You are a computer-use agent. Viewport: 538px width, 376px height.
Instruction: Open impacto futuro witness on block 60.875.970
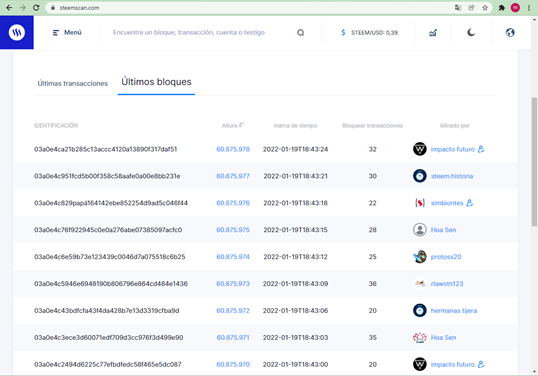453,364
